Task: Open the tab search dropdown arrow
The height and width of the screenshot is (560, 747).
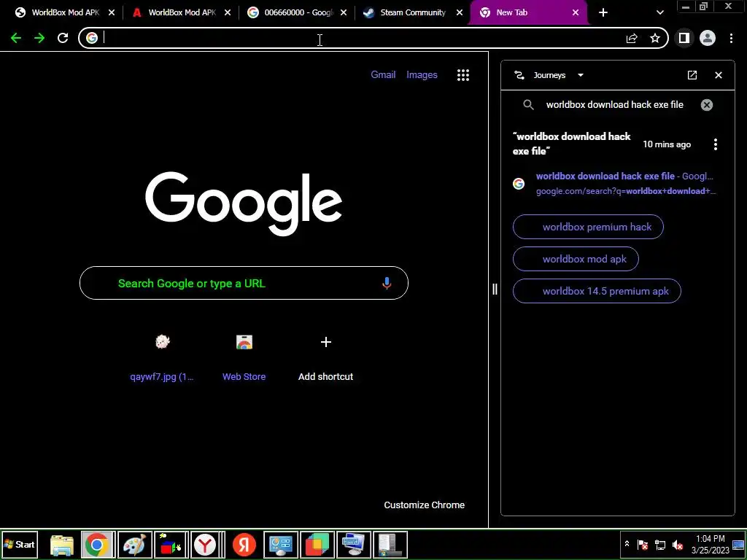Action: click(659, 13)
